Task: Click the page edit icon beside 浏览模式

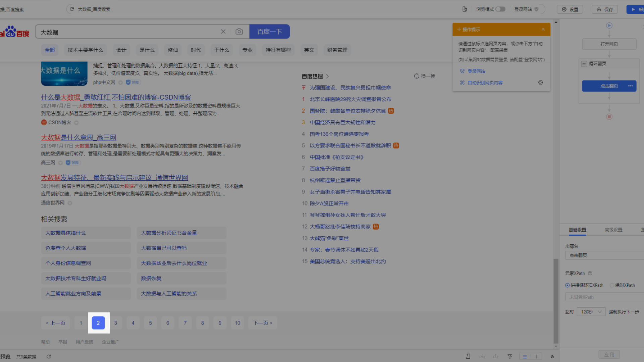Action: [465, 9]
